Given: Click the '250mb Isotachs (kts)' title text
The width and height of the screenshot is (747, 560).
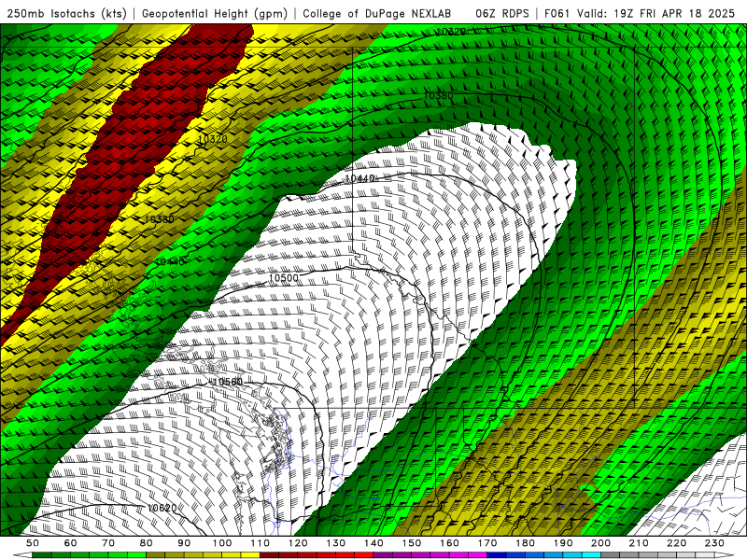Looking at the screenshot, I should 67,13.
